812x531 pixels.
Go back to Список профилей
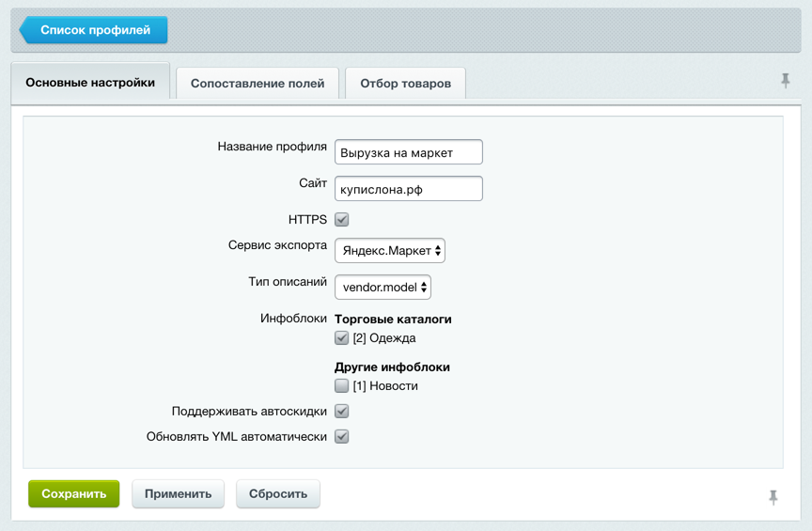(x=94, y=30)
